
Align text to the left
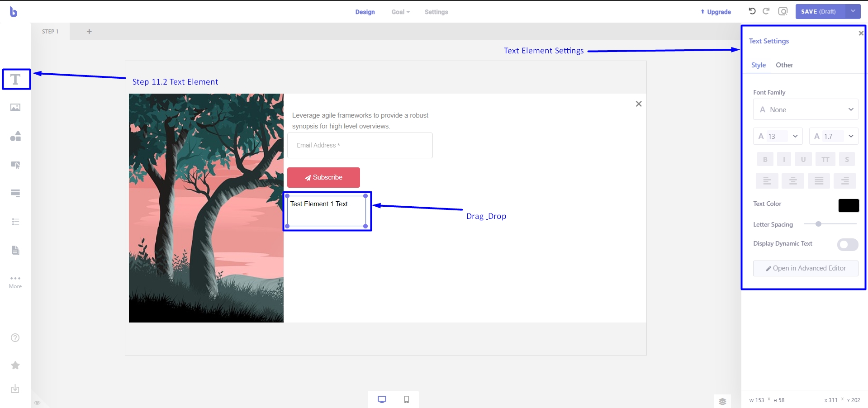[767, 181]
